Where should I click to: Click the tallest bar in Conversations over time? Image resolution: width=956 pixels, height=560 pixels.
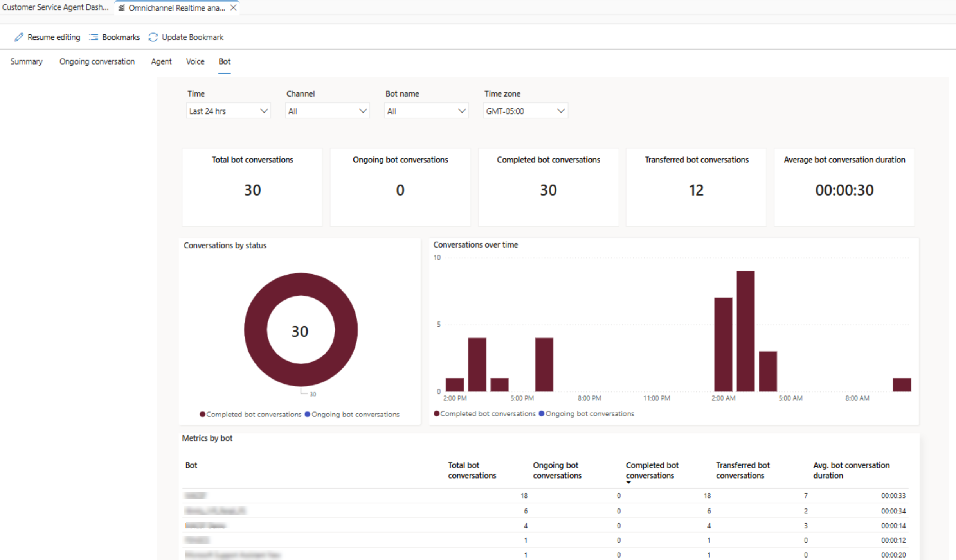pos(745,331)
